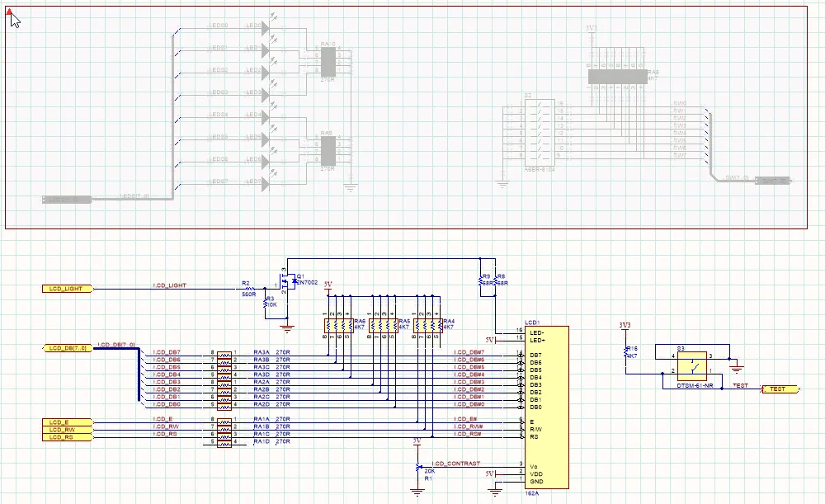Click the LCD1 designator text
825x504 pixels.
click(x=532, y=323)
